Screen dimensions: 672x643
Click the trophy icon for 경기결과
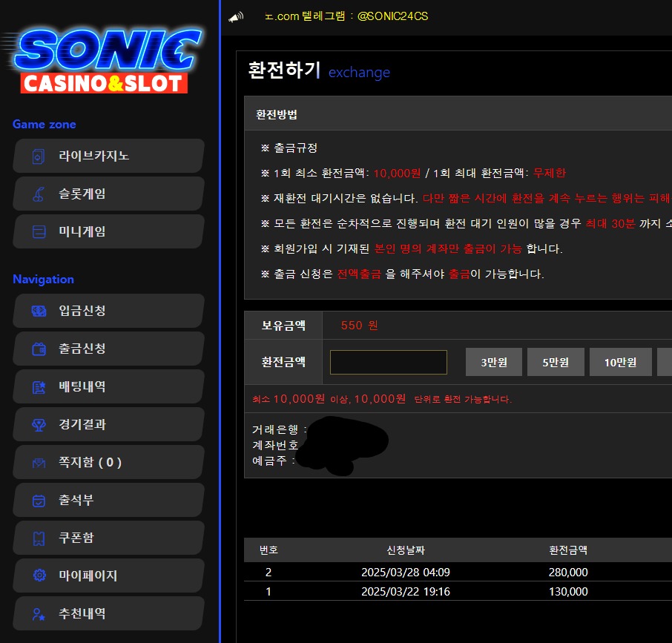[39, 425]
